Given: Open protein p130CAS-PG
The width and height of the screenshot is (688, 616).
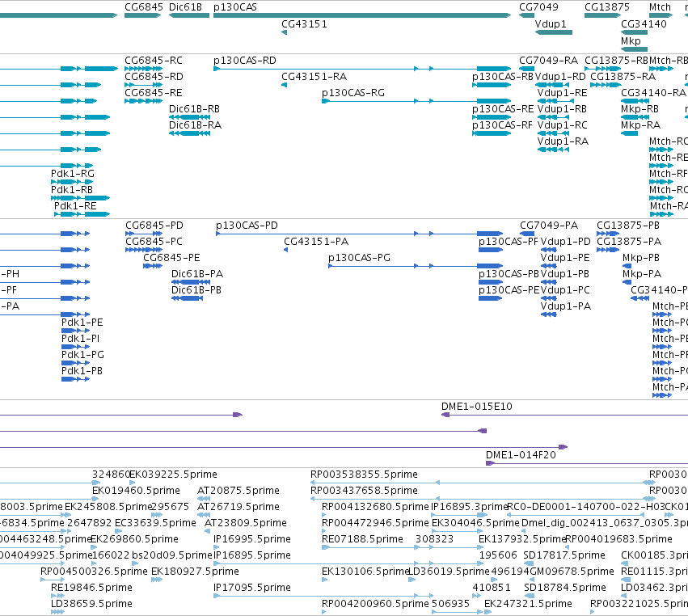Looking at the screenshot, I should coord(359,258).
